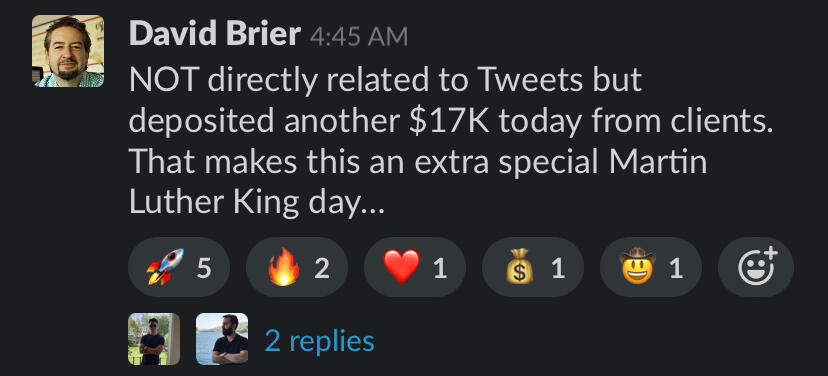Toggle the red heart reaction
The height and width of the screenshot is (376, 828).
click(415, 267)
